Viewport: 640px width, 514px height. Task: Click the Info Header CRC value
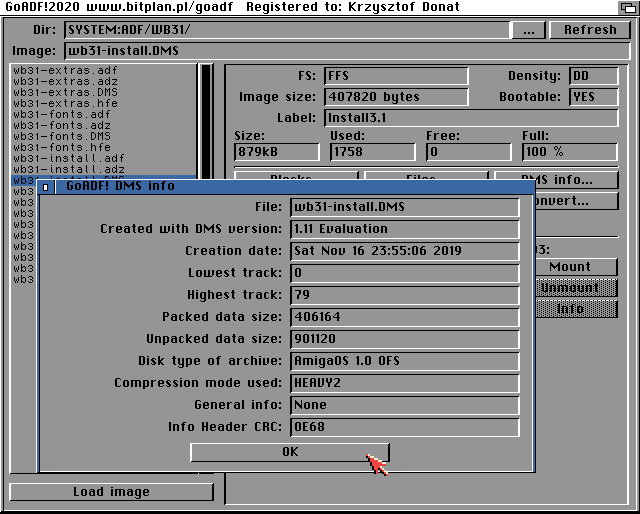point(404,427)
